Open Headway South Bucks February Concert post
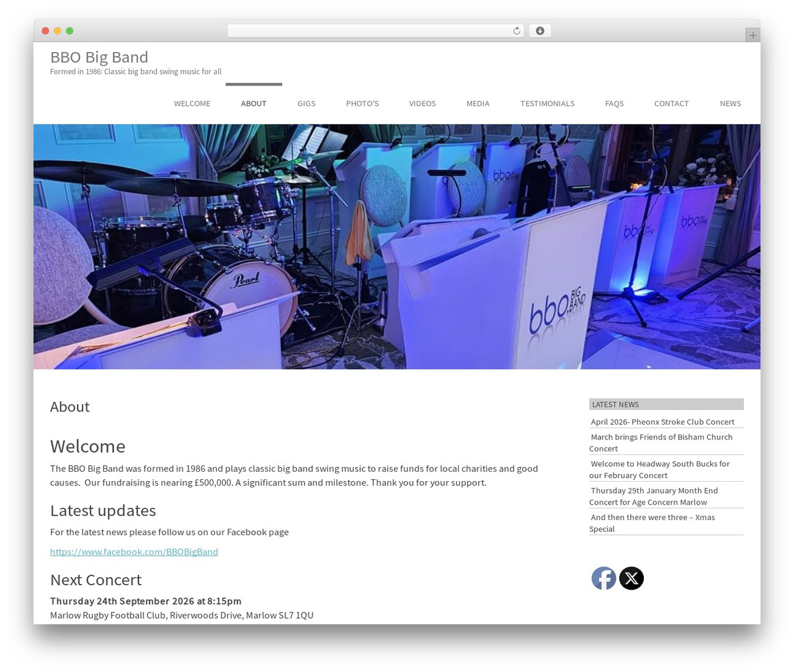Screen dimensions: 794x672 point(659,469)
